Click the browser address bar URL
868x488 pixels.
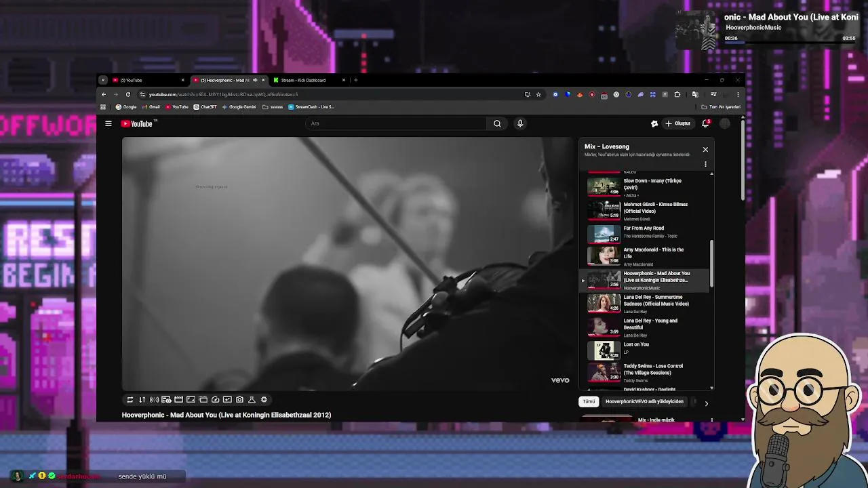(223, 94)
